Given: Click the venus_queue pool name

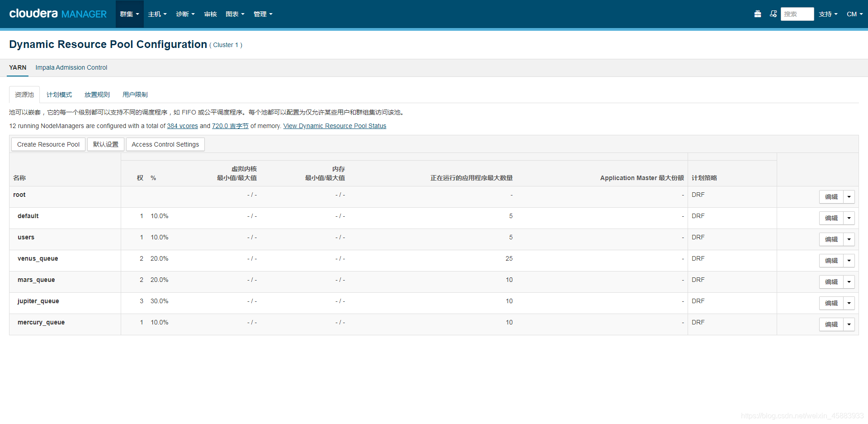Looking at the screenshot, I should (38, 258).
